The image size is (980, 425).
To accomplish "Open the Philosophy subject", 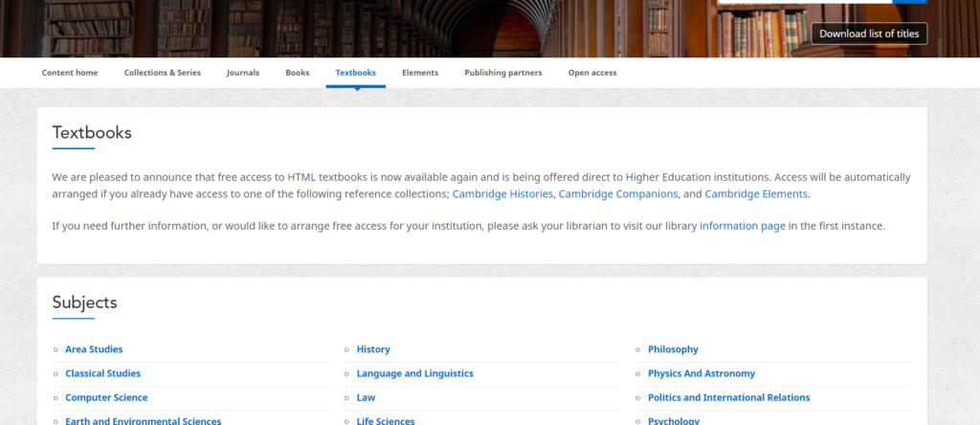I will click(x=673, y=349).
